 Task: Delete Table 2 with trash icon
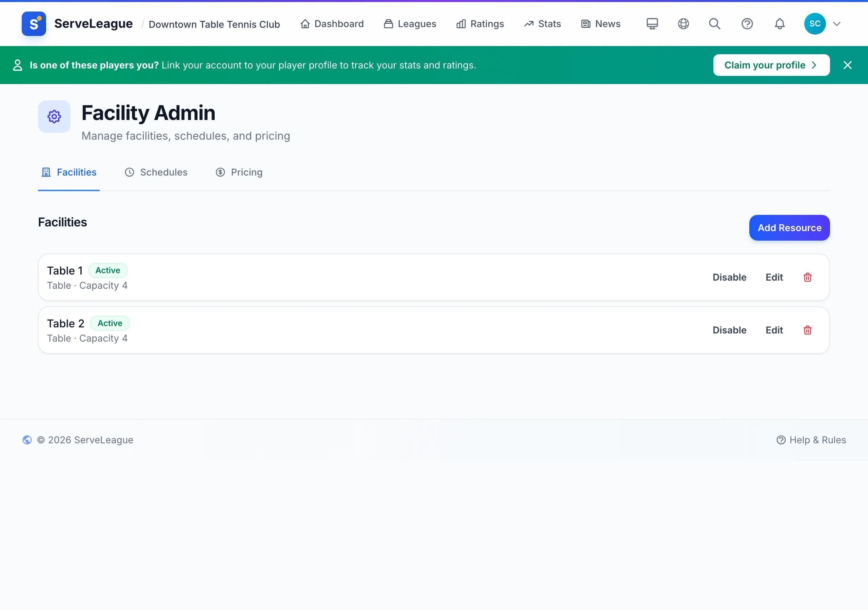[x=808, y=330]
